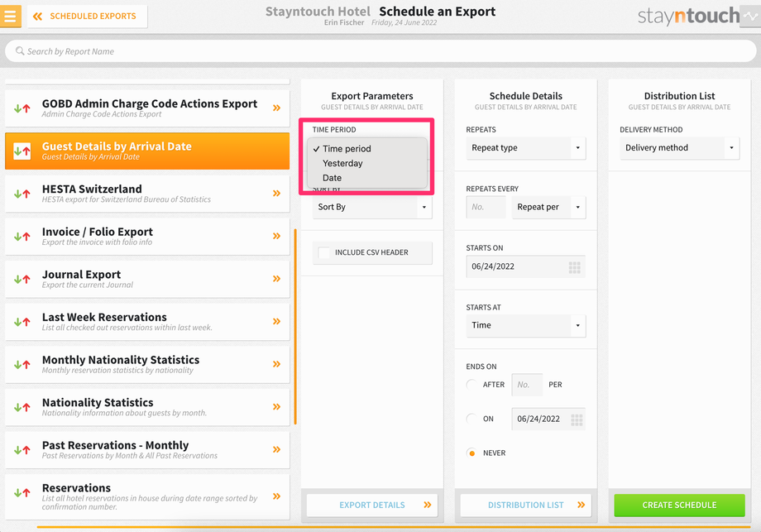Click the export arrows icon for Reservations
The image size is (761, 532).
coord(22,493)
